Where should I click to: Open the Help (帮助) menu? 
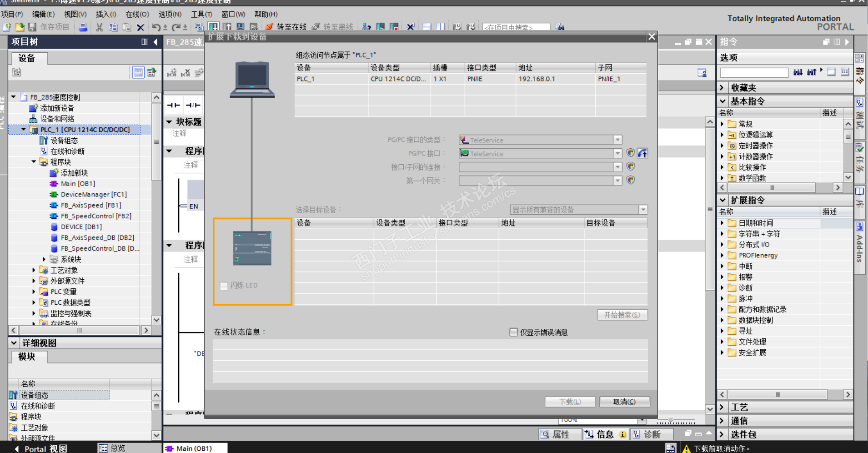pos(266,14)
